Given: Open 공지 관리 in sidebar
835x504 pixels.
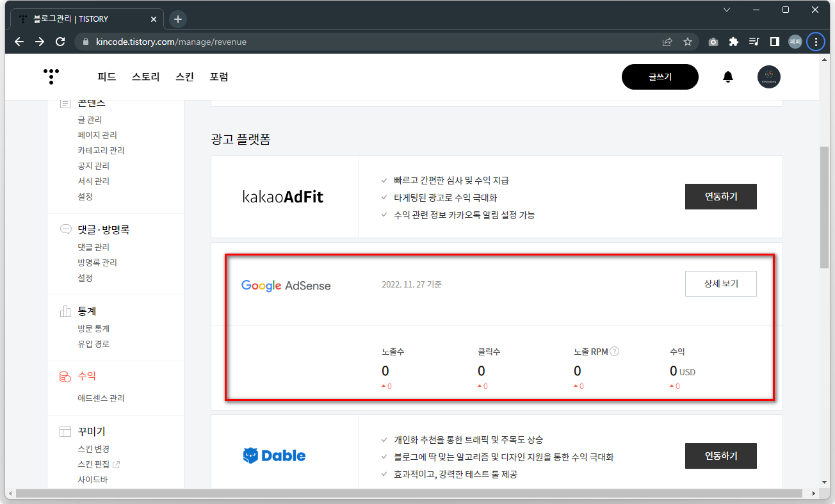Looking at the screenshot, I should [x=93, y=166].
